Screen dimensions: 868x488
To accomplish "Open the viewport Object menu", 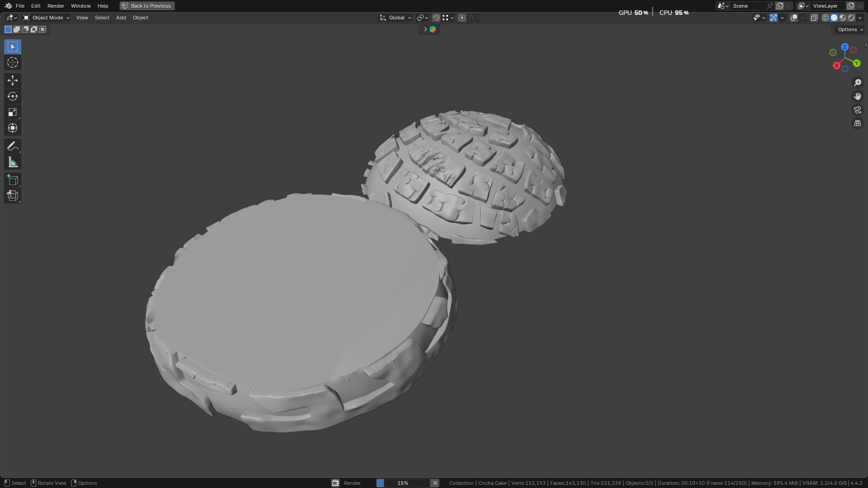I will click(x=140, y=18).
